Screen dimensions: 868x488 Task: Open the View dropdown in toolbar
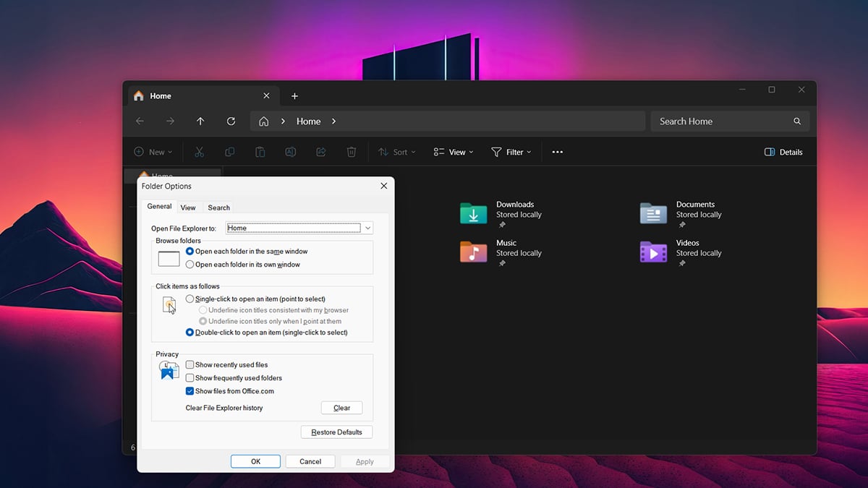pos(454,152)
